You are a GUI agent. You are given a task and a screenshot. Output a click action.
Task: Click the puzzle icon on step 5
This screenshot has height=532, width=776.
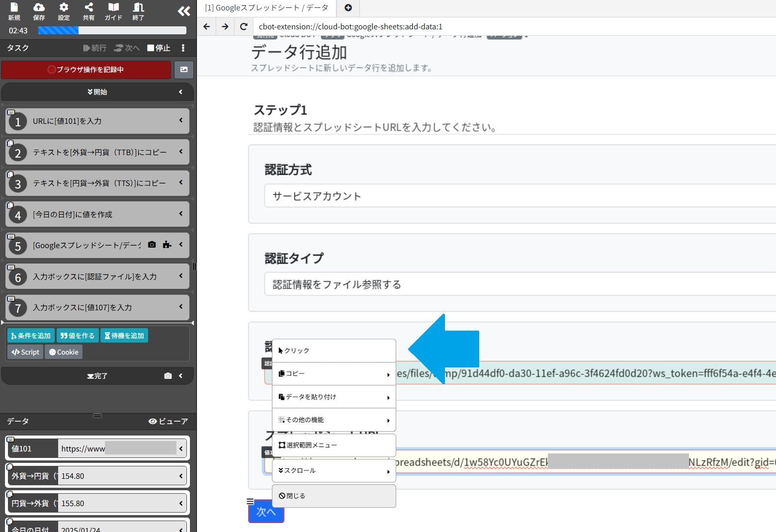167,244
